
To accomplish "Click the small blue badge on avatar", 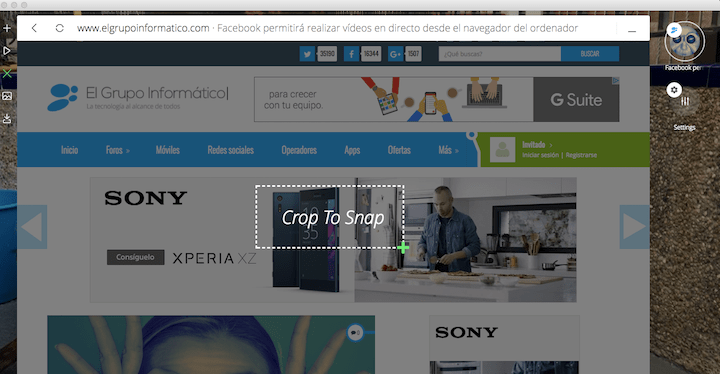I will (x=674, y=30).
